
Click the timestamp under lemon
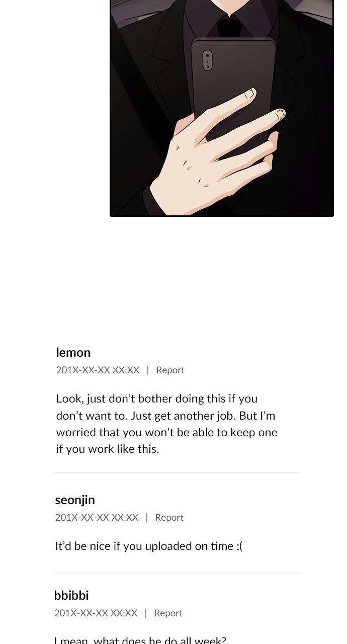[98, 370]
